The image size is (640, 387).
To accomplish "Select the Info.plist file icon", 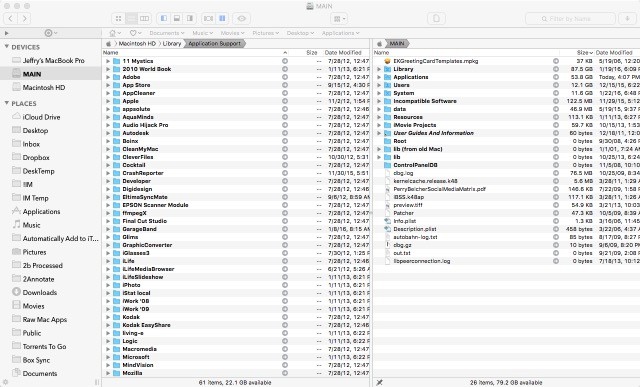I will (387, 221).
